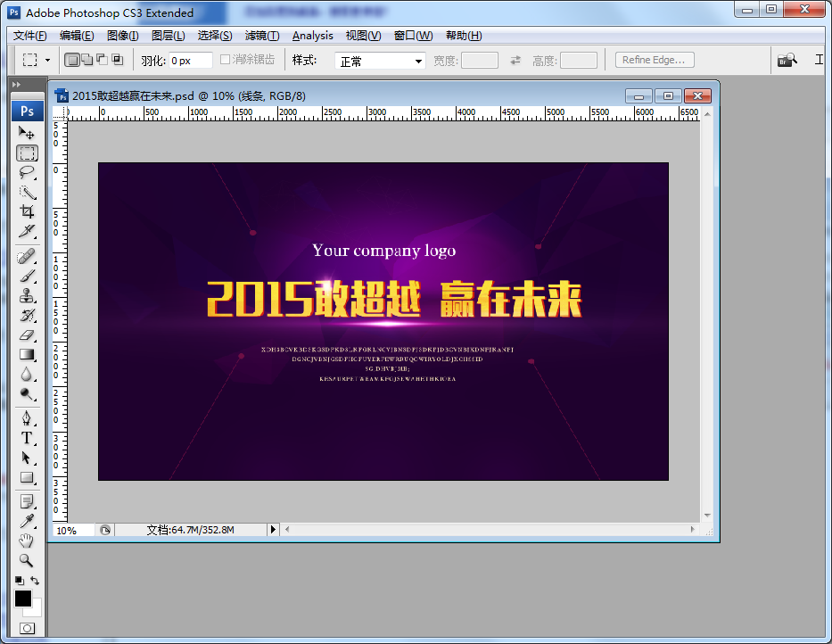Open the 窗口(W) menu
832x644 pixels.
414,36
